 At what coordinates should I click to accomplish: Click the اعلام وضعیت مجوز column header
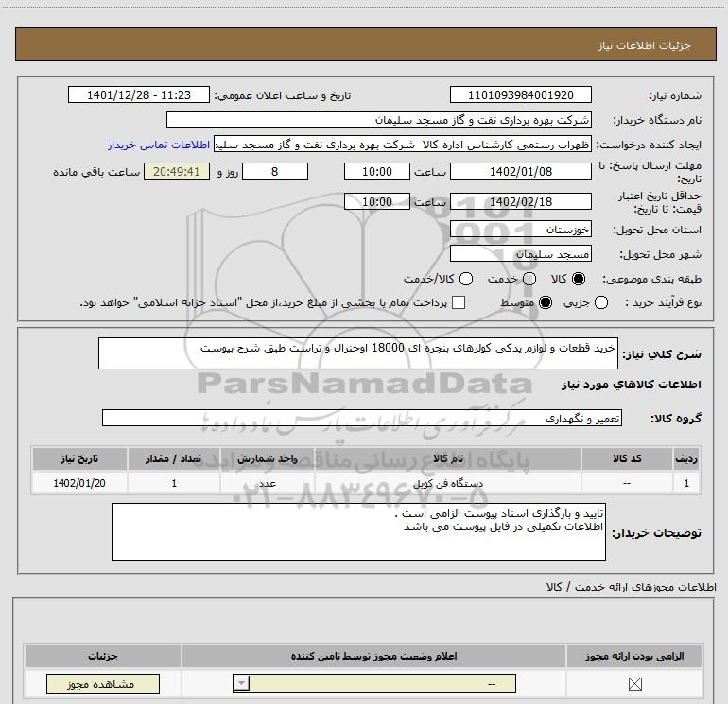(373, 656)
